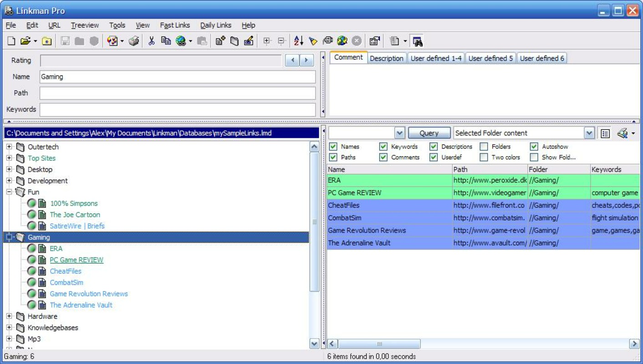The height and width of the screenshot is (364, 643).
Task: Disable the Autoshow checkbox
Action: [x=534, y=147]
